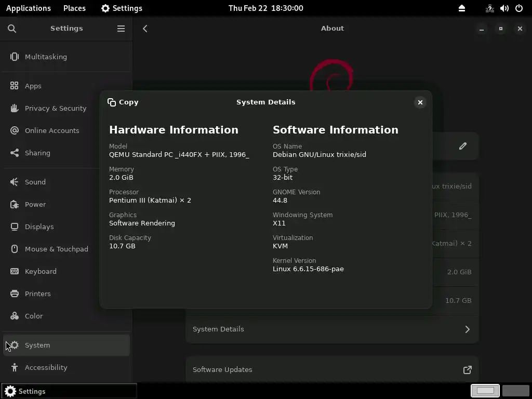Minimize the Settings window

[482, 29]
